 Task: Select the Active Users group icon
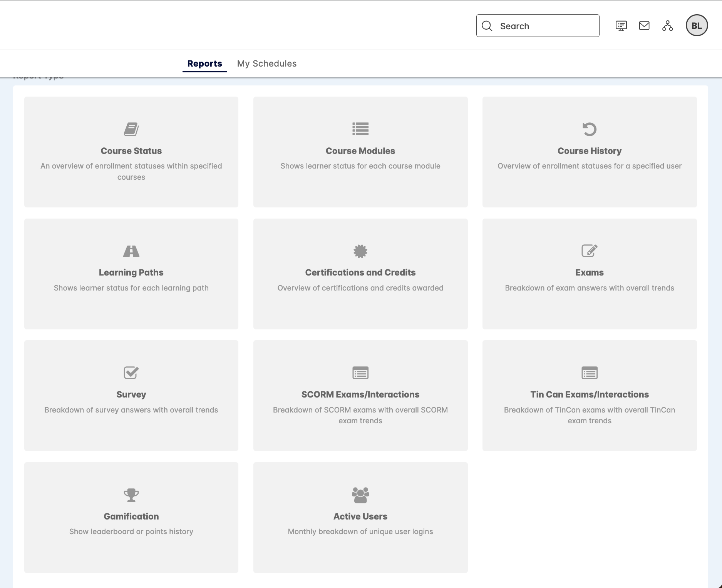point(360,495)
